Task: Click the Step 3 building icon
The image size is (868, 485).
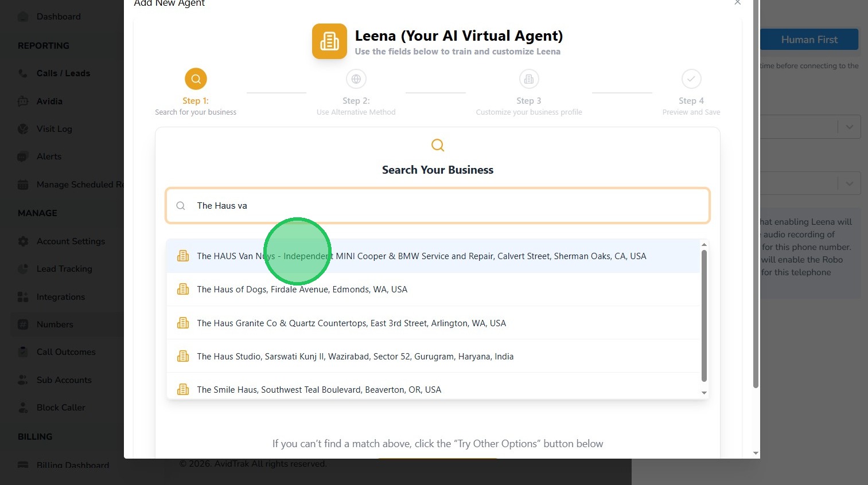Action: click(529, 79)
